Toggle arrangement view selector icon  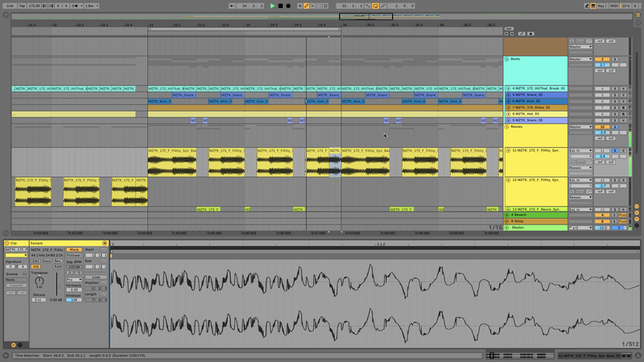coord(638,15)
